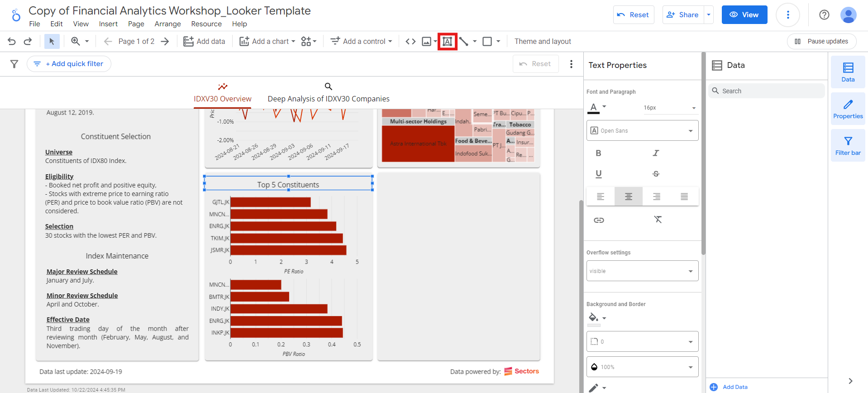This screenshot has height=393, width=868.
Task: Click the Data panel Search field
Action: 767,91
